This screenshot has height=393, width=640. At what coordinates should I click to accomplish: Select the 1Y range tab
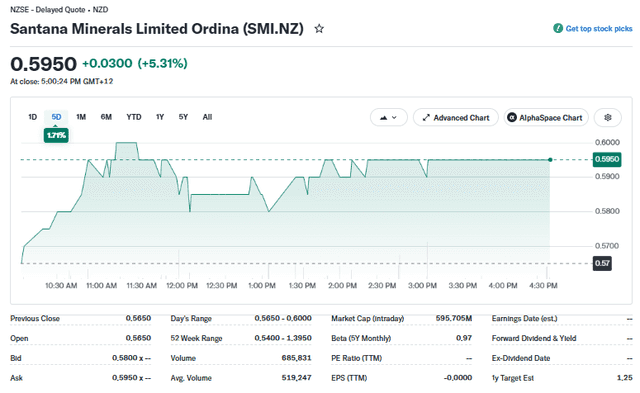(160, 117)
